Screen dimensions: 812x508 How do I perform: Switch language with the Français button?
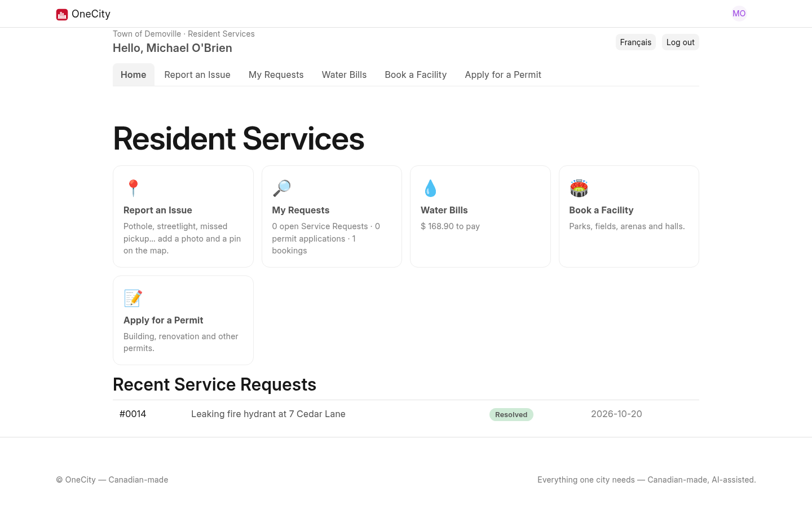tap(636, 42)
